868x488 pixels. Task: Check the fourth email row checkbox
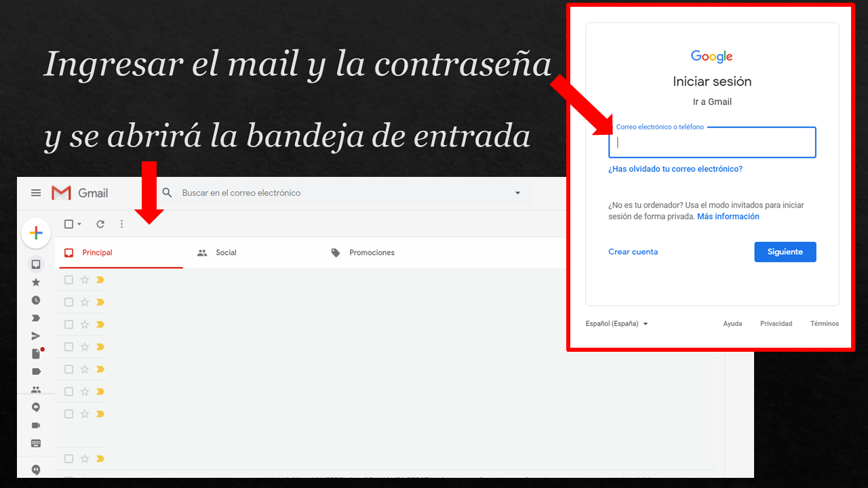tap(68, 347)
